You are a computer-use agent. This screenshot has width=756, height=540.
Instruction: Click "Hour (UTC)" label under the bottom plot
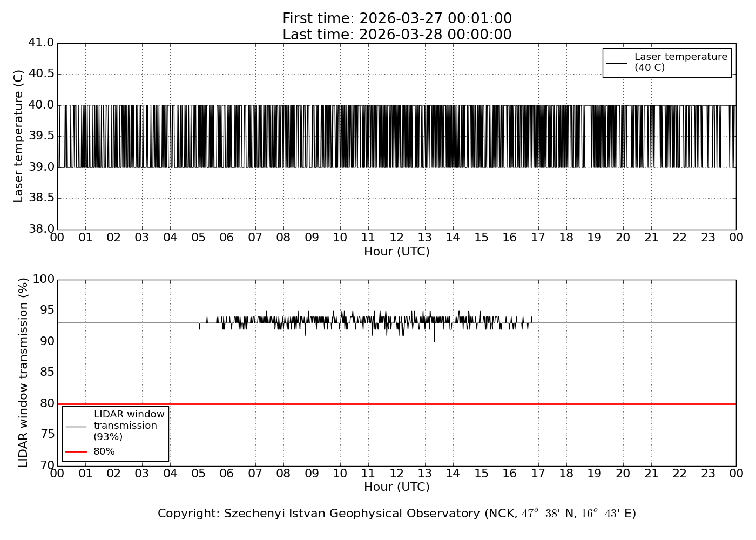pyautogui.click(x=397, y=487)
